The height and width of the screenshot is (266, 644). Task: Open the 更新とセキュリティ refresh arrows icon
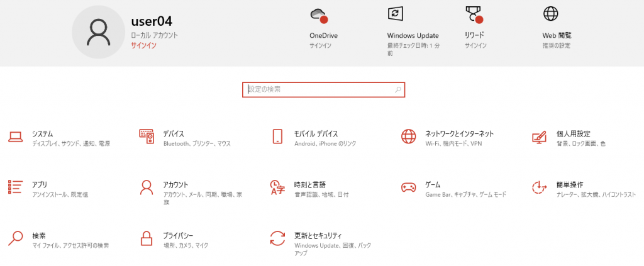[x=277, y=238]
